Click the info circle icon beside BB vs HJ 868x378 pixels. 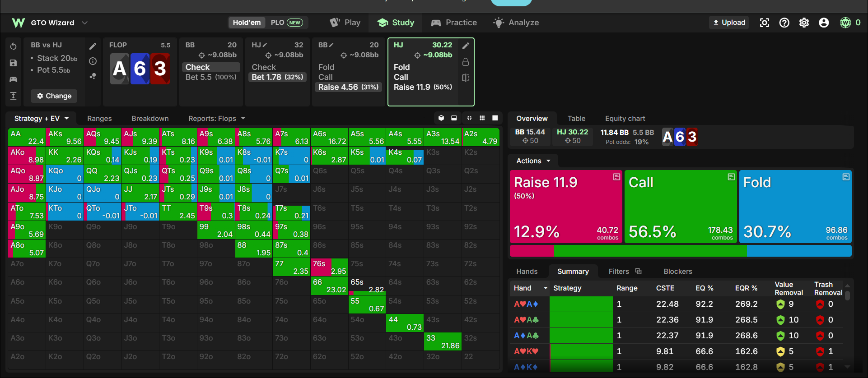[x=93, y=61]
